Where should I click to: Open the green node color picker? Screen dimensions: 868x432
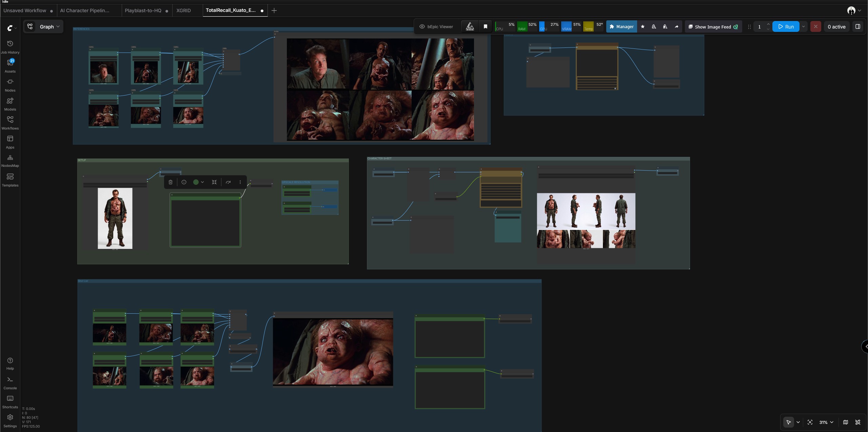(x=198, y=182)
